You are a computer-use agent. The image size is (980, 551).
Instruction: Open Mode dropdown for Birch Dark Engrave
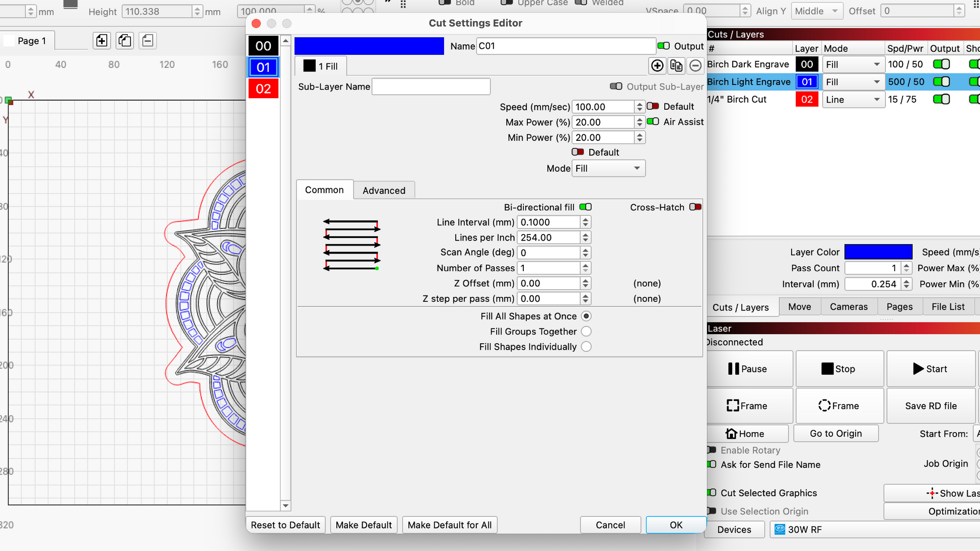coord(853,64)
